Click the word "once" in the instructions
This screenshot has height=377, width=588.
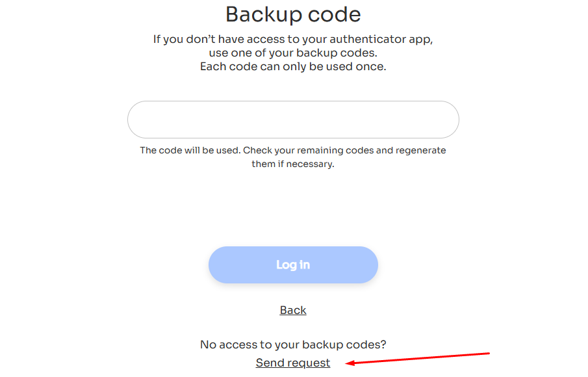coord(370,66)
